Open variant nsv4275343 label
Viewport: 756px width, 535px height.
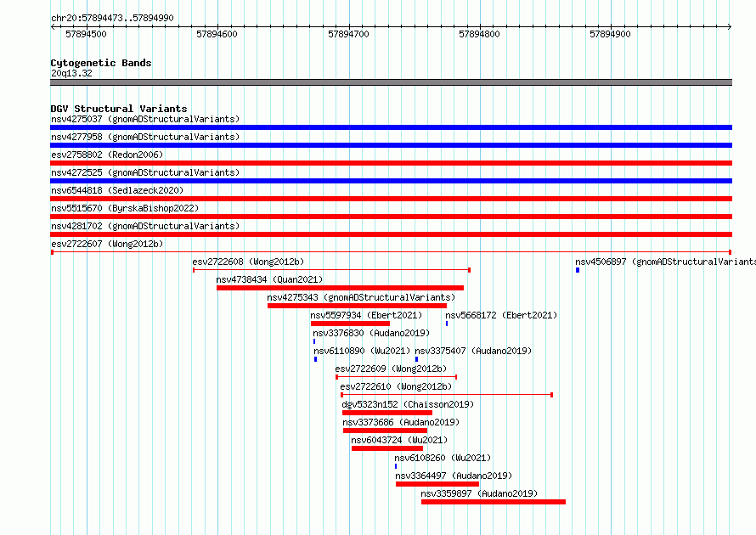[x=361, y=297]
